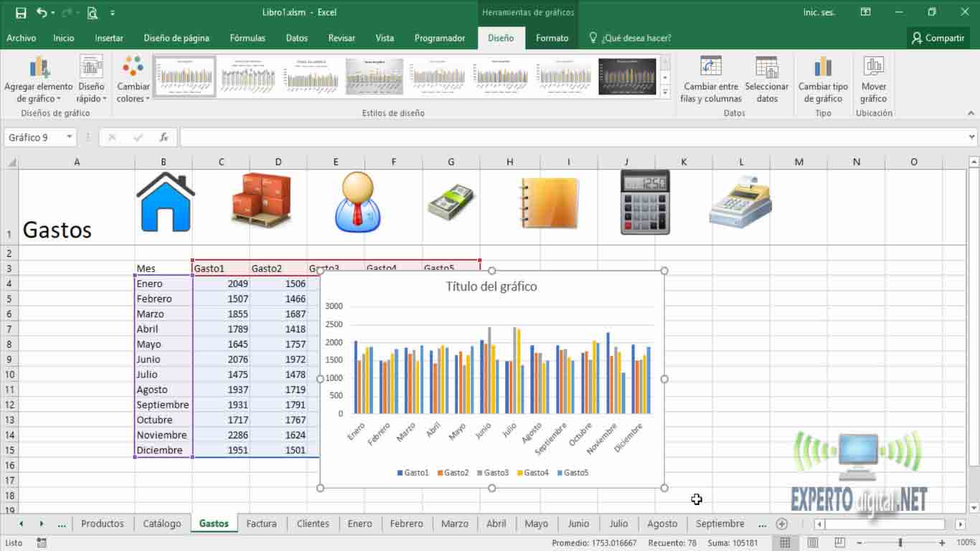The height and width of the screenshot is (551, 980).
Task: Click the calculator image in the sheet
Action: point(644,202)
